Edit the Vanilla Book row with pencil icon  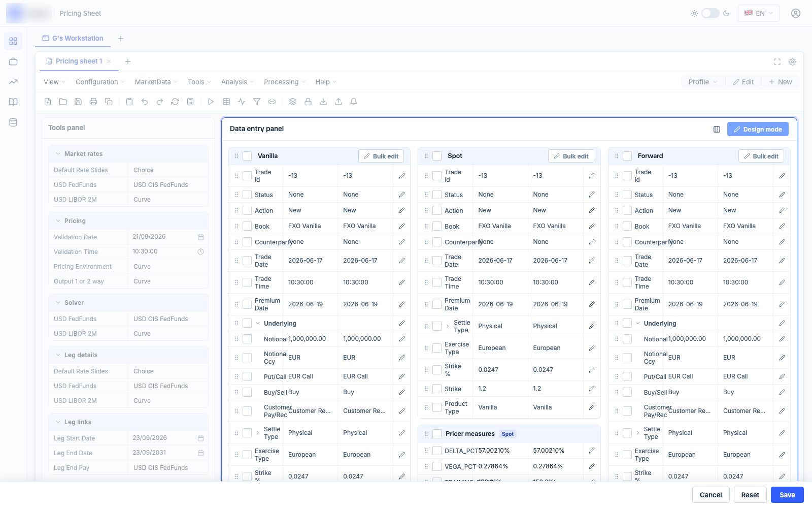pos(402,226)
